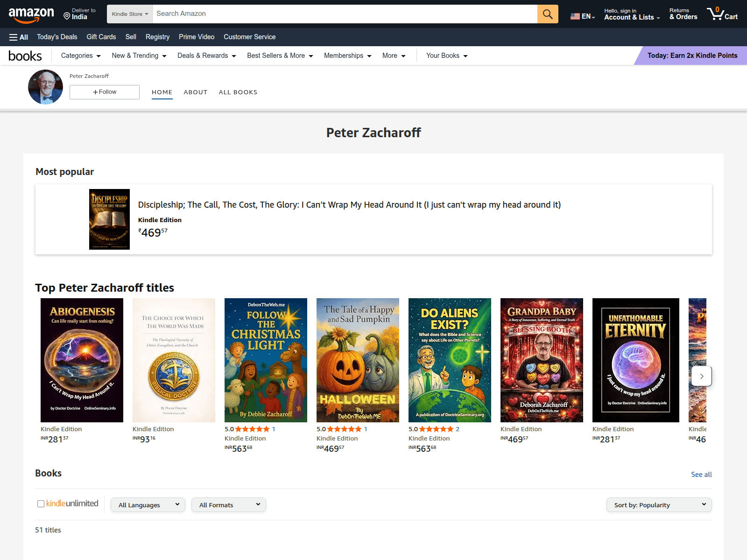Expand New & Trending menu
Viewport: 747px width, 560px height.
pyautogui.click(x=139, y=56)
